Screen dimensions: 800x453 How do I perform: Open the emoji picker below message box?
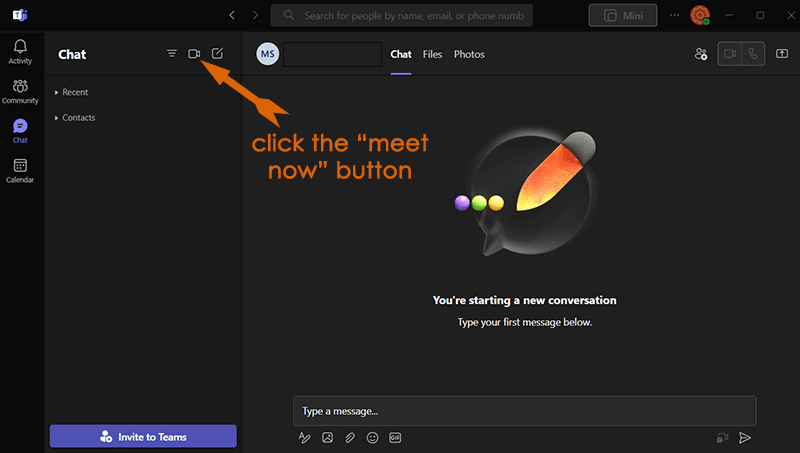373,438
